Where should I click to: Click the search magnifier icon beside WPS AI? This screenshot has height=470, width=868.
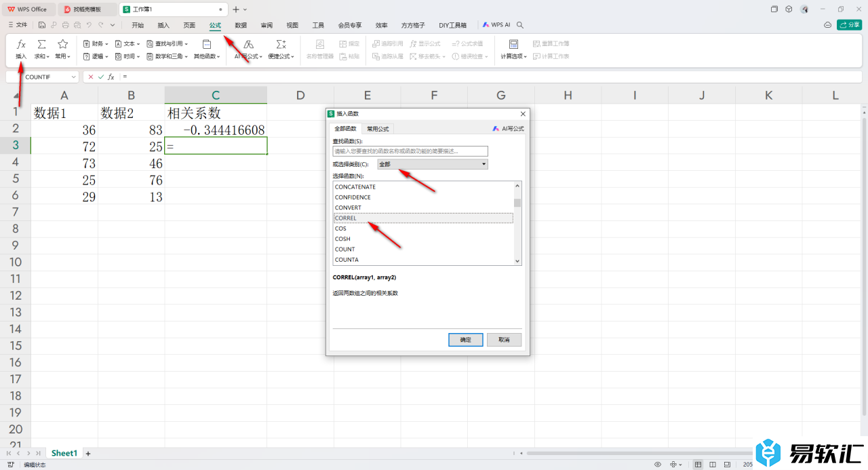coord(520,25)
